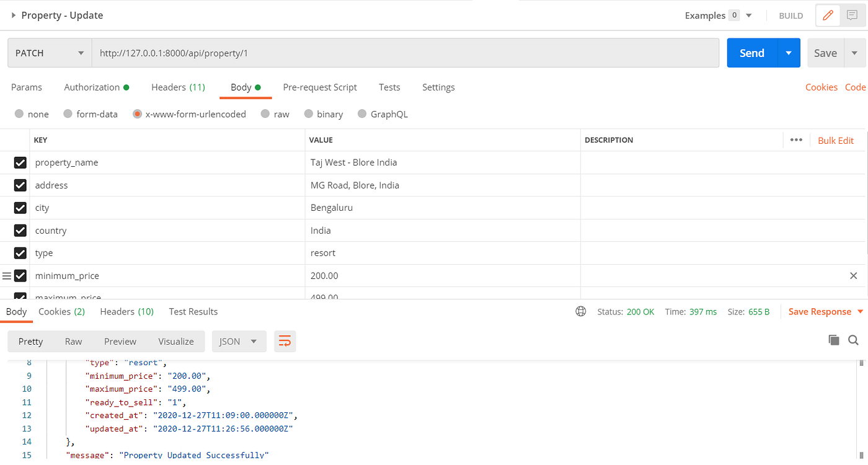Copy the response with the copy icon
This screenshot has width=868, height=465.
tap(834, 340)
